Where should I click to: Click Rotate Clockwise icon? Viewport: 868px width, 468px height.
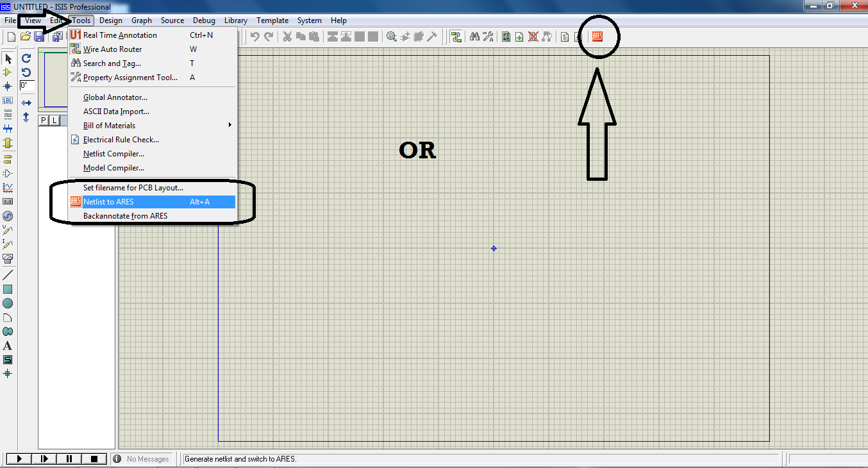tap(26, 58)
